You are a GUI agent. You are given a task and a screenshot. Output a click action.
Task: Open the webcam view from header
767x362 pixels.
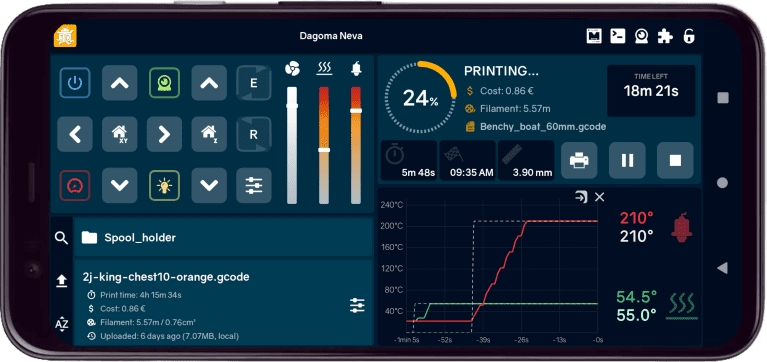[641, 36]
